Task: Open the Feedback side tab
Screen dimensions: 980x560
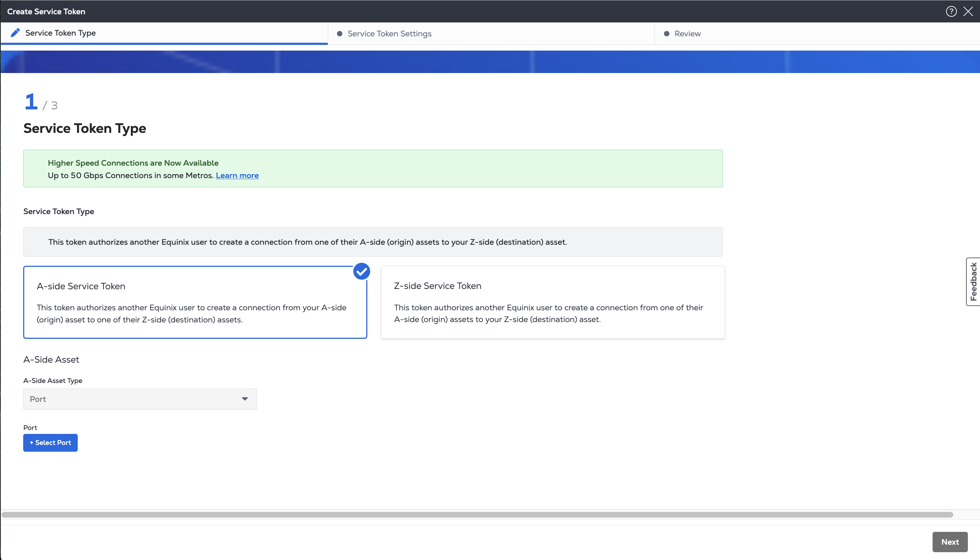Action: pyautogui.click(x=973, y=281)
